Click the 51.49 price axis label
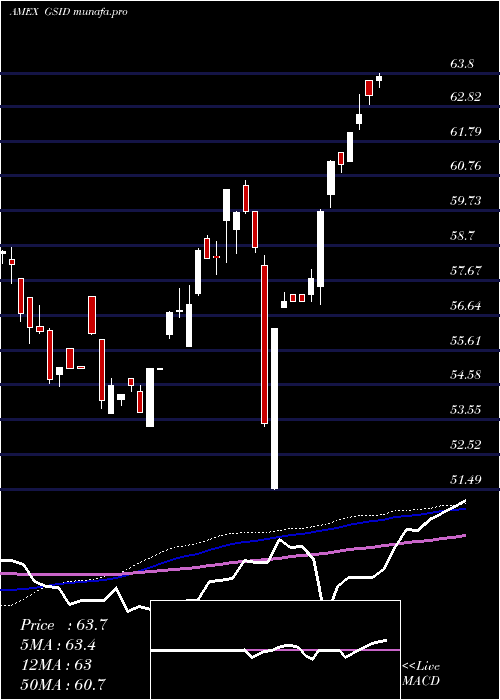Screen dimensions: 500x700 465,479
